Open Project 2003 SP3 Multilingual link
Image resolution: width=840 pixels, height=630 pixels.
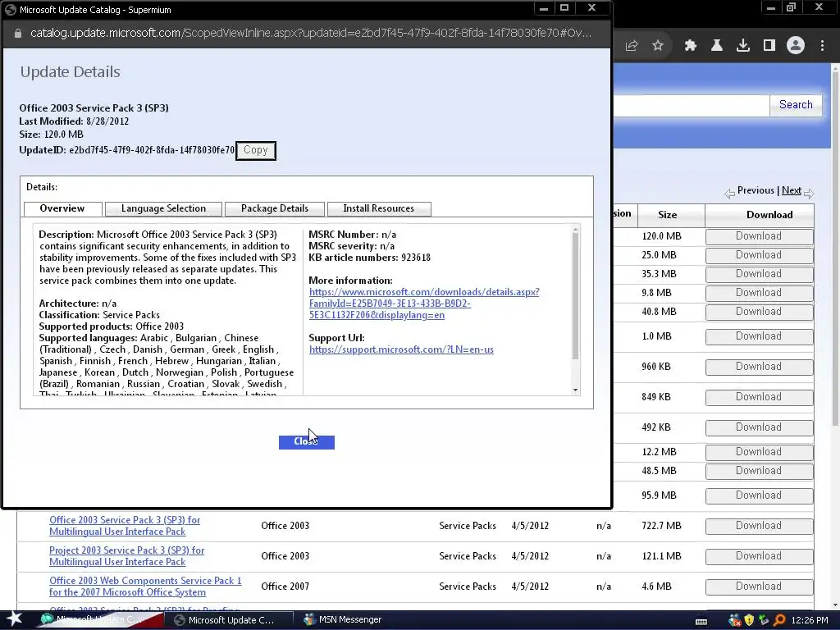(127, 556)
